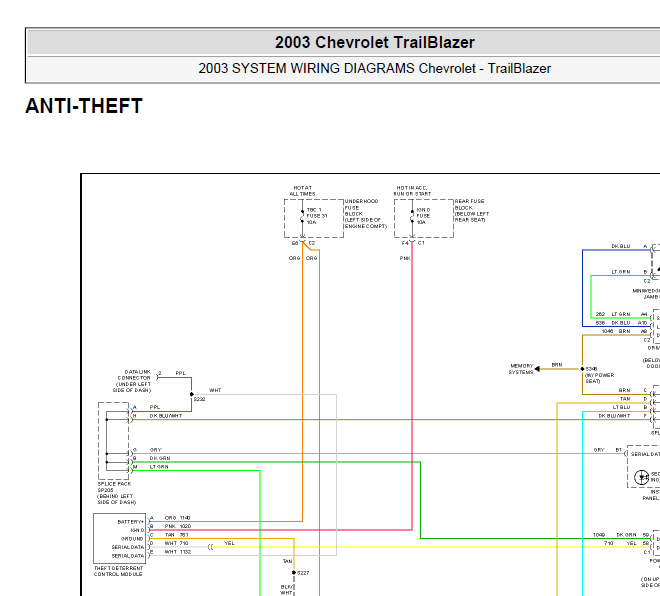Click the 'THEFT DETERRENT CONTROL MODULE' label
The width and height of the screenshot is (660, 596).
click(x=118, y=571)
